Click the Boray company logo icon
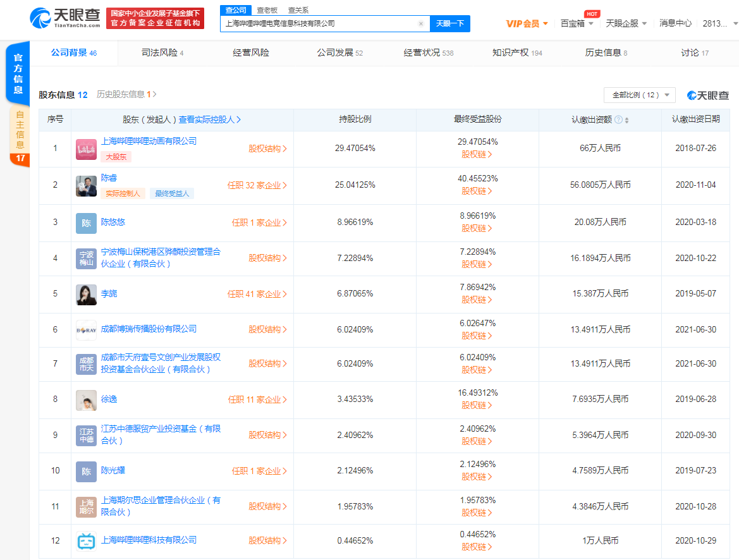This screenshot has width=739, height=560. pos(86,330)
